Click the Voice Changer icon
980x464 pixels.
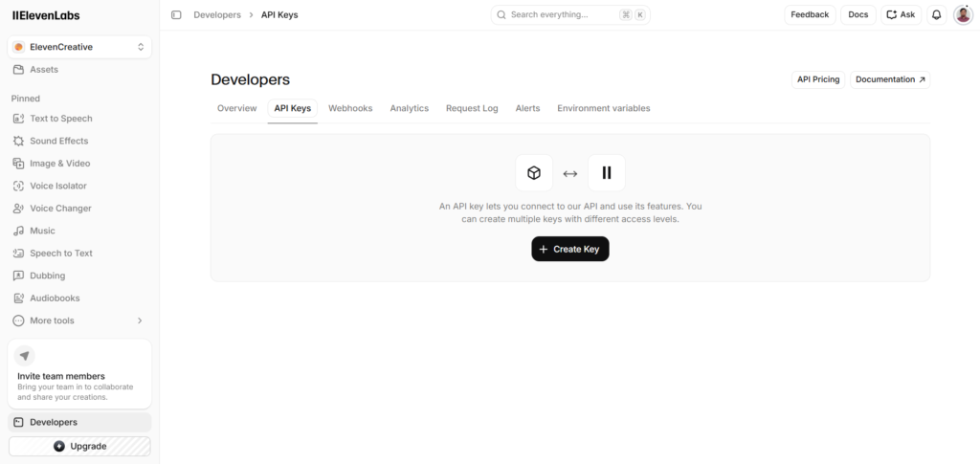click(x=19, y=208)
